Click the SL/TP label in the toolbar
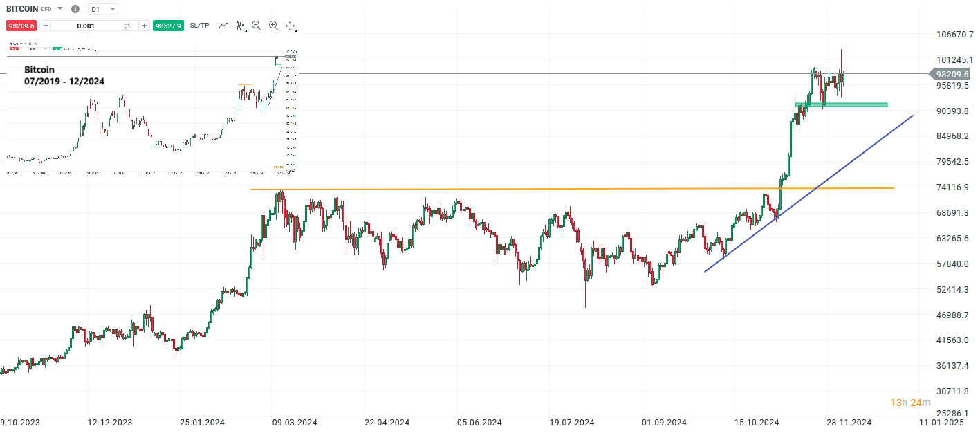Viewport: 980px width, 433px height. pos(200,26)
